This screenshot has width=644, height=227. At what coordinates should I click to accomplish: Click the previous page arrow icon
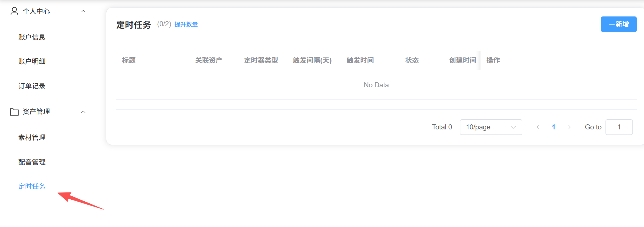(538, 127)
